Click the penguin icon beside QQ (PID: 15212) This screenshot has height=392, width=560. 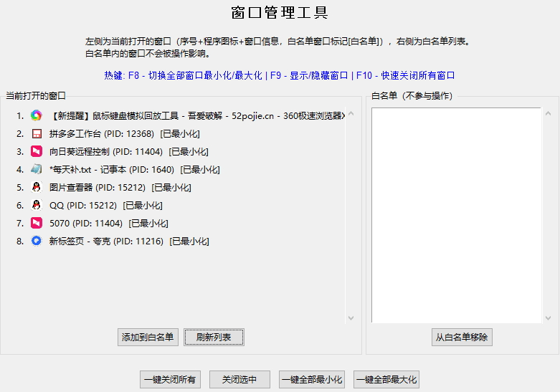36,205
